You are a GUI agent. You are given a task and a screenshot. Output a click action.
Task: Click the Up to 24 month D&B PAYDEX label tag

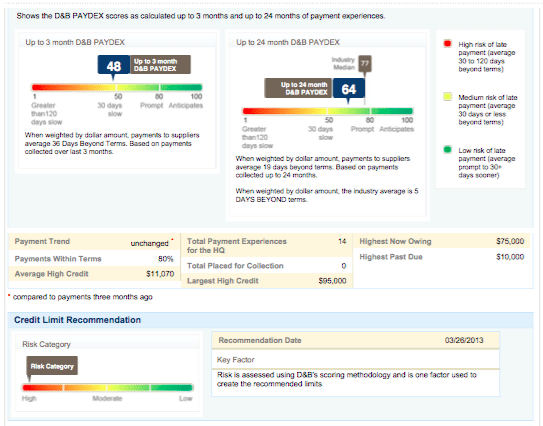pos(299,88)
